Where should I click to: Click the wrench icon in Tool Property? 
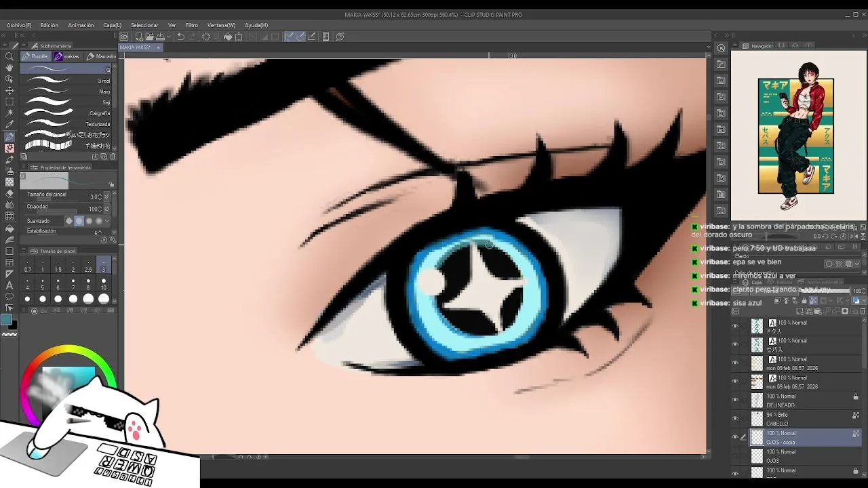click(113, 240)
